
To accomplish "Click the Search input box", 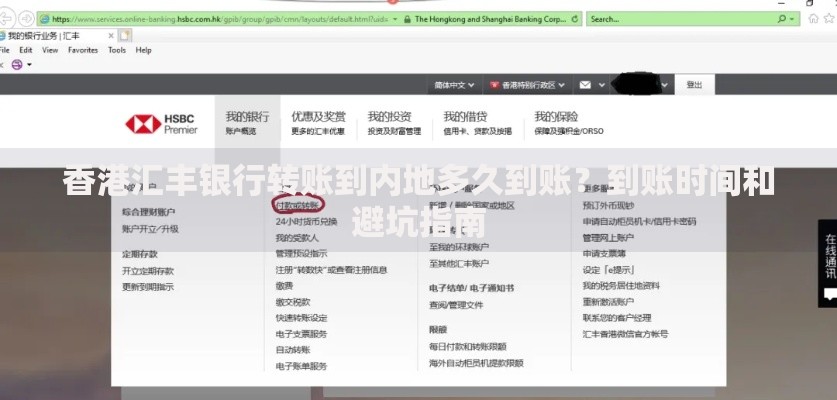I will [x=682, y=19].
